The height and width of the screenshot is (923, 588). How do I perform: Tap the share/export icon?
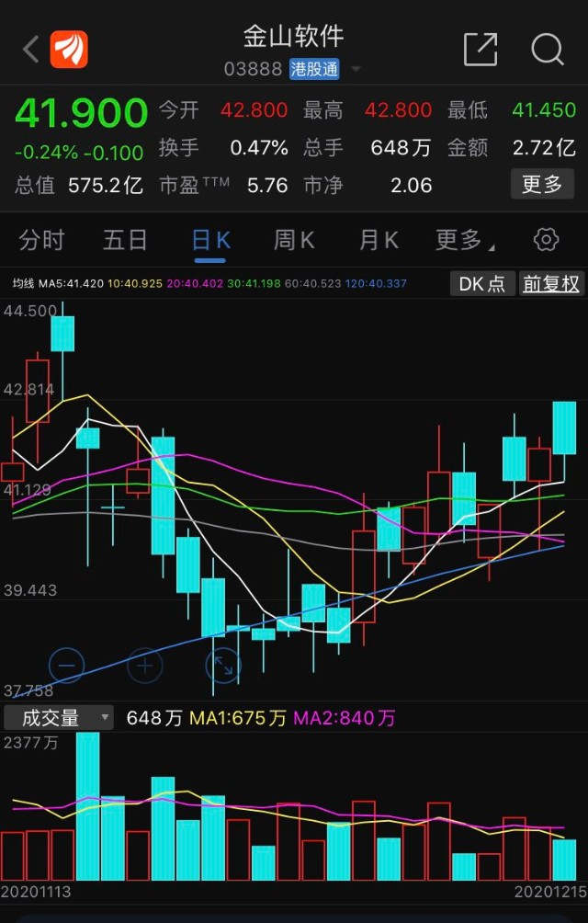click(481, 49)
